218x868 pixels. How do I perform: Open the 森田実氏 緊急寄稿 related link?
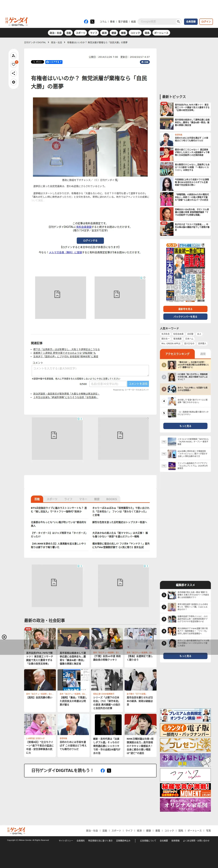pos(66,394)
